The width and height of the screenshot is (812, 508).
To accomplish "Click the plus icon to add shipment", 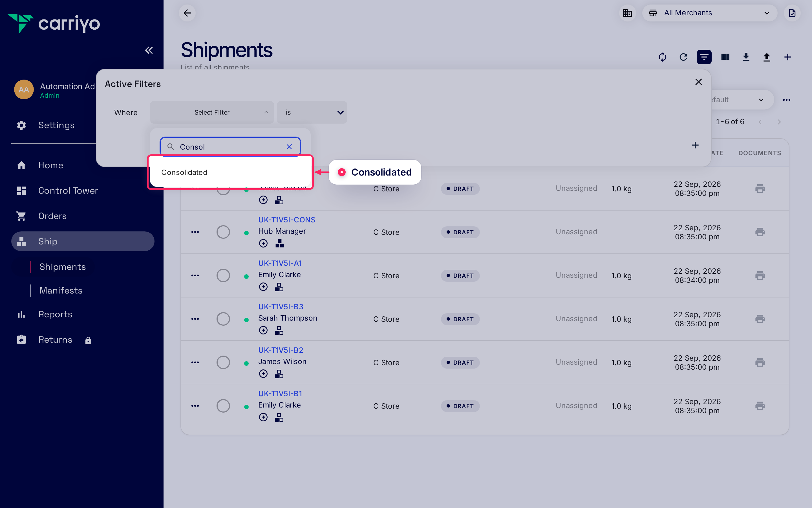I will point(787,57).
